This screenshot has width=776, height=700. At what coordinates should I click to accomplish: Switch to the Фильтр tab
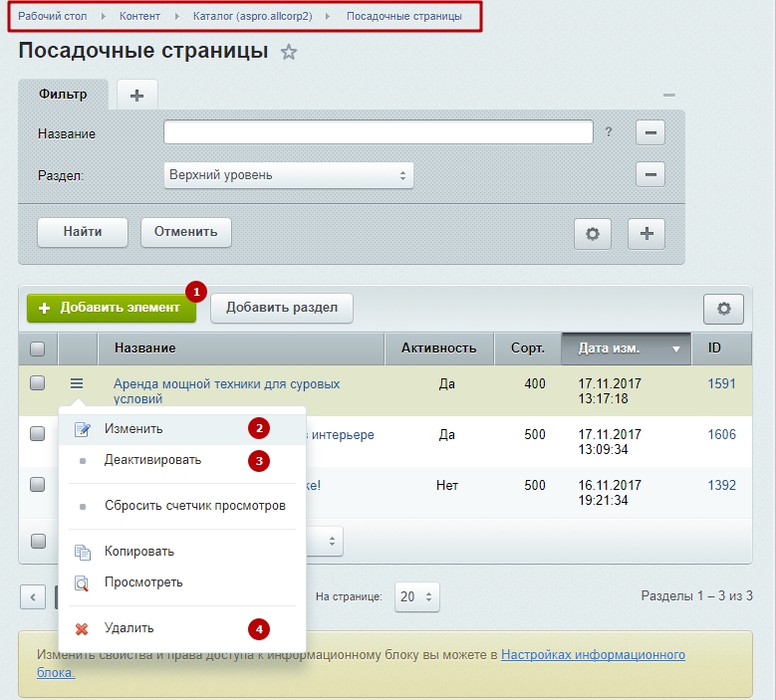click(x=63, y=94)
